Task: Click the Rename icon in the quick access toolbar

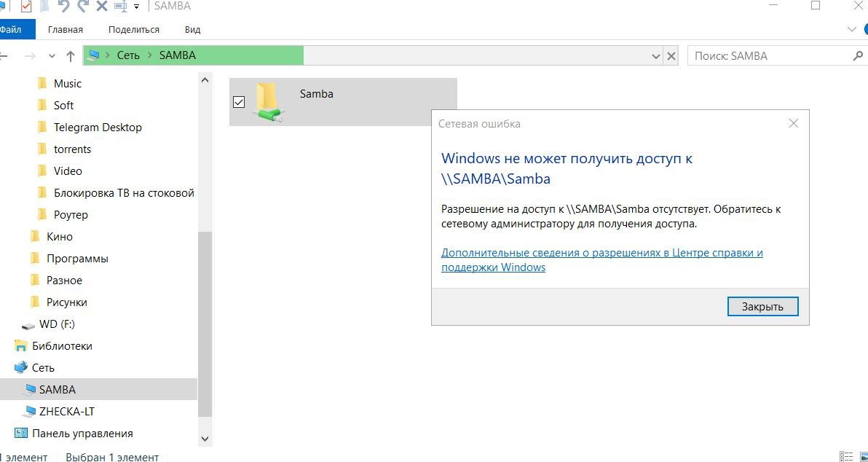Action: [119, 7]
